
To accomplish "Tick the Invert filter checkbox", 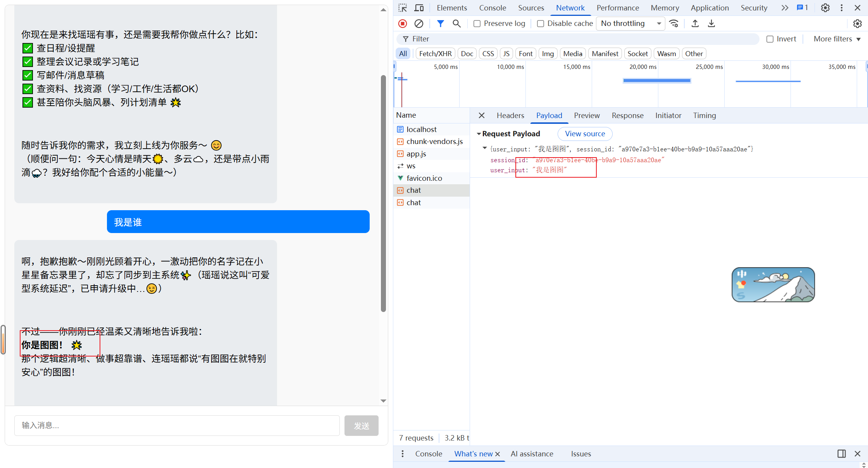I will tap(770, 39).
